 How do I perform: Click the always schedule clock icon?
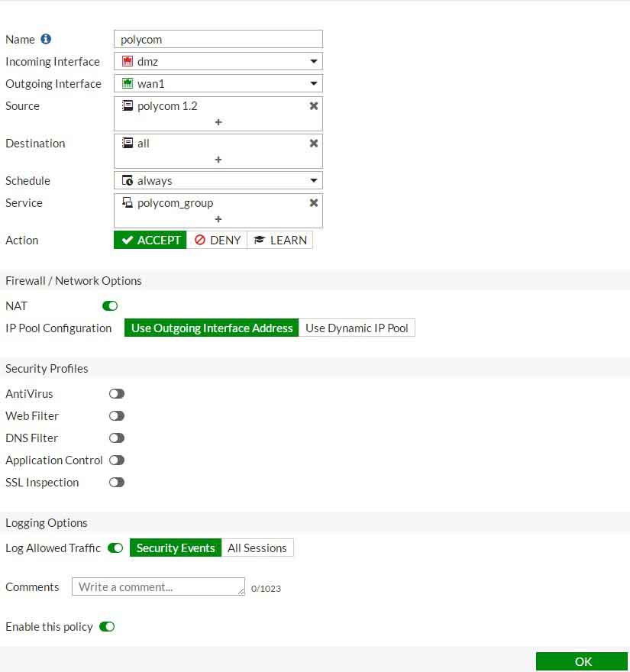tap(128, 180)
